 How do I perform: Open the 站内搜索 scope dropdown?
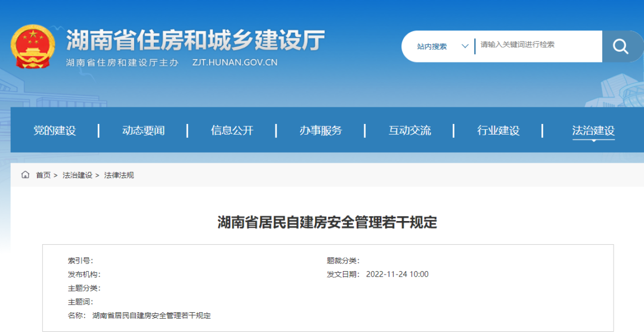442,46
